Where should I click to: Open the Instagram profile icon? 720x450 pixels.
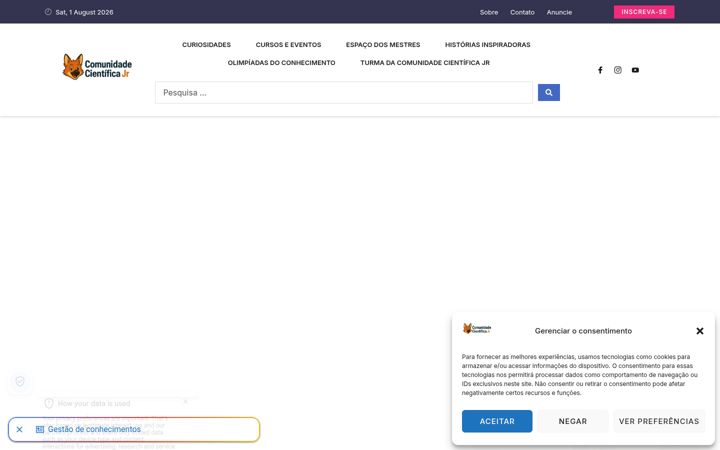coord(618,70)
